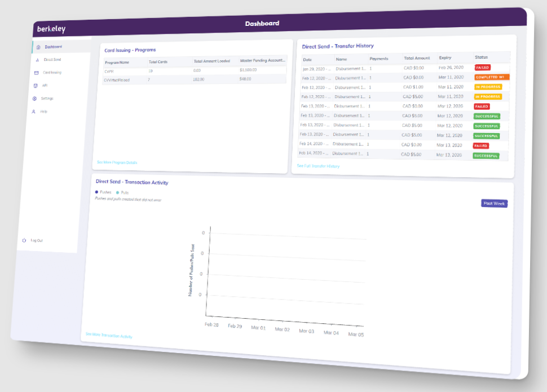Click the Dashboard home icon in sidebar

pyautogui.click(x=38, y=47)
